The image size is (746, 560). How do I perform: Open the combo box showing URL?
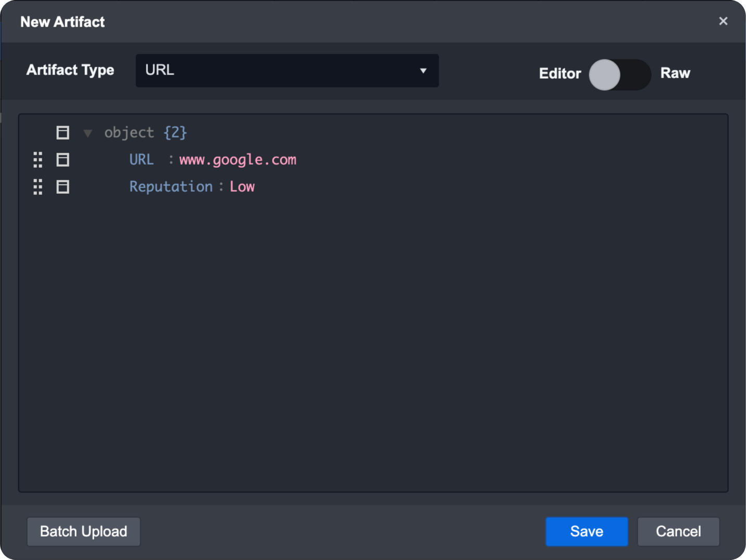pyautogui.click(x=281, y=71)
